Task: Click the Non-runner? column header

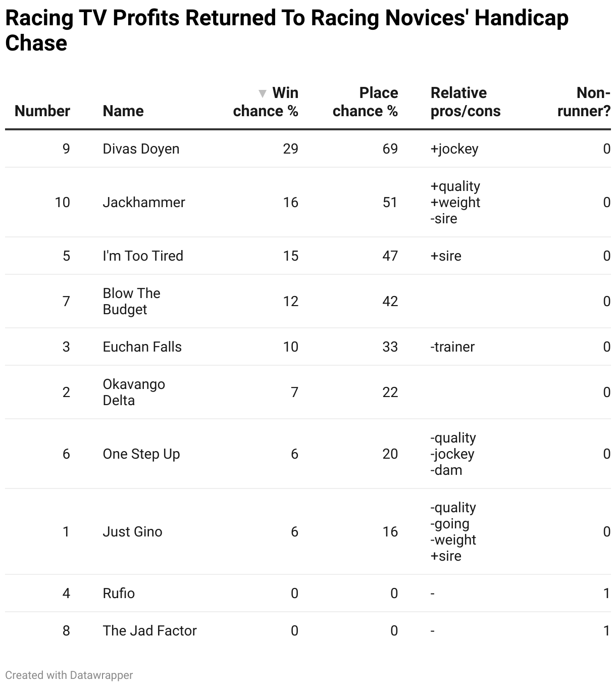Action: [584, 102]
